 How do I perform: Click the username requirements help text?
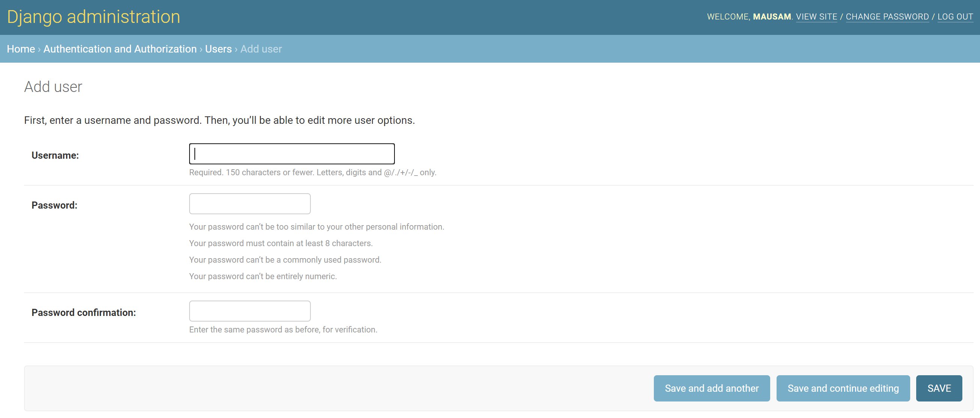point(312,173)
